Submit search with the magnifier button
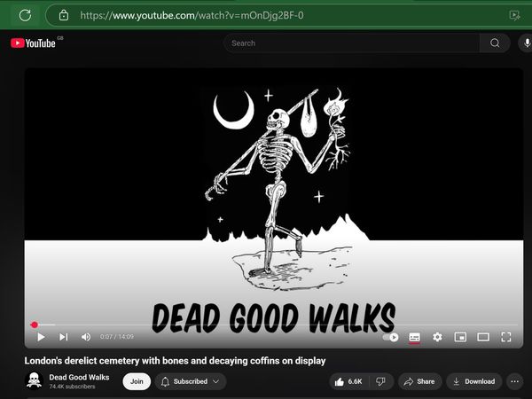Viewport: 532px width, 399px height. (x=495, y=43)
